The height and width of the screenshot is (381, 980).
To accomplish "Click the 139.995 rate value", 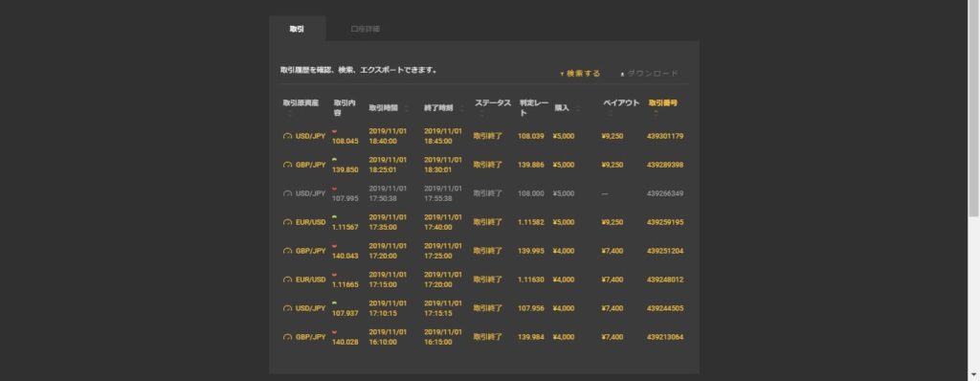I will point(530,252).
